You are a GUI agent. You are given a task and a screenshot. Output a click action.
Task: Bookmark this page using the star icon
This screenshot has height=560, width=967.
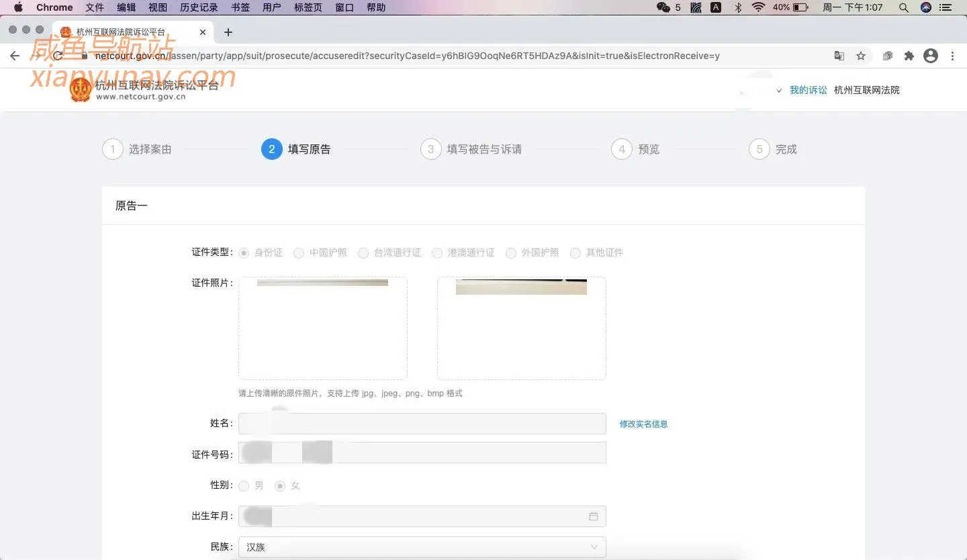[x=861, y=56]
